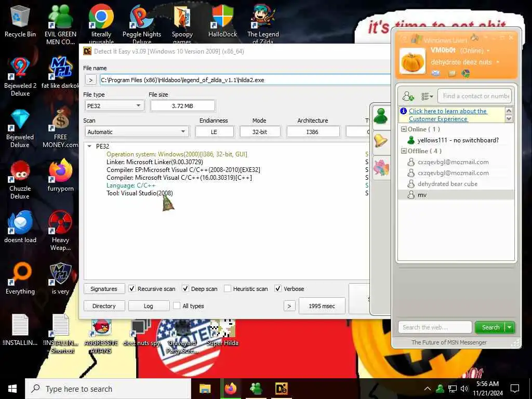Click the green Search button in Messenger
This screenshot has height=399, width=532.
click(490, 327)
